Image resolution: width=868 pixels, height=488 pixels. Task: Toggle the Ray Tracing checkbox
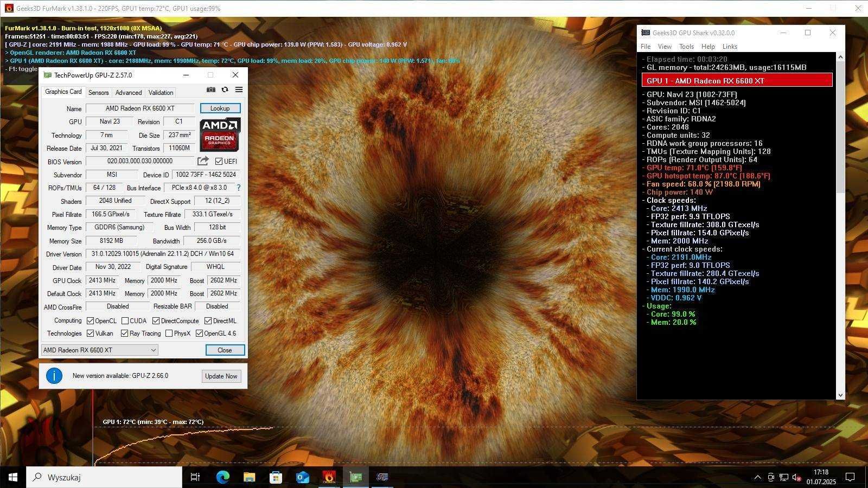coord(125,333)
